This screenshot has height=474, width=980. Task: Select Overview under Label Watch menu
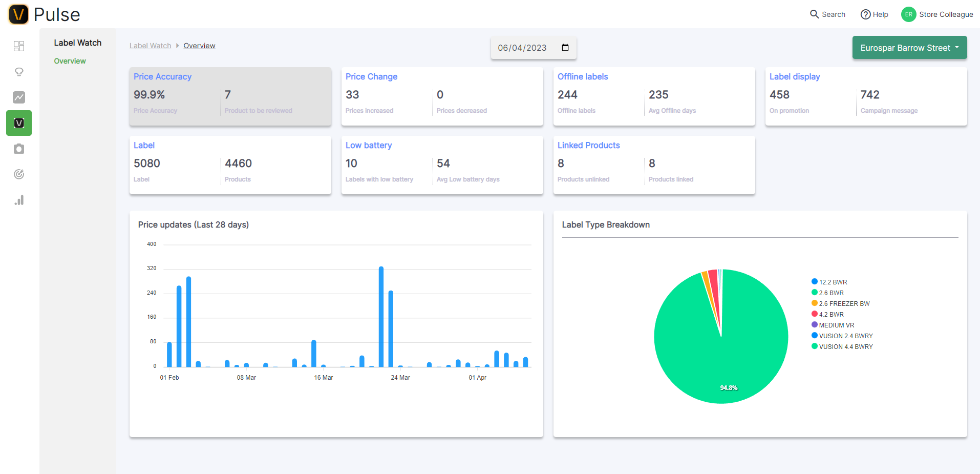pos(70,61)
